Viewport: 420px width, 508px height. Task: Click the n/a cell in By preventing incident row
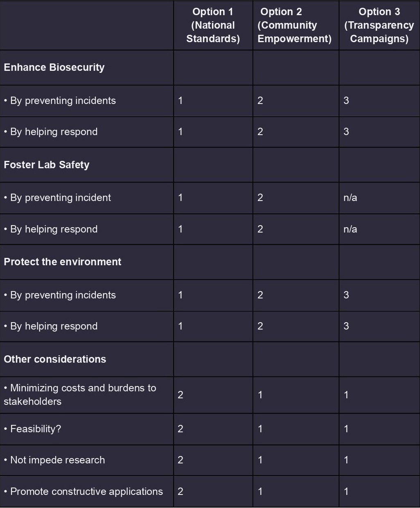click(x=350, y=198)
